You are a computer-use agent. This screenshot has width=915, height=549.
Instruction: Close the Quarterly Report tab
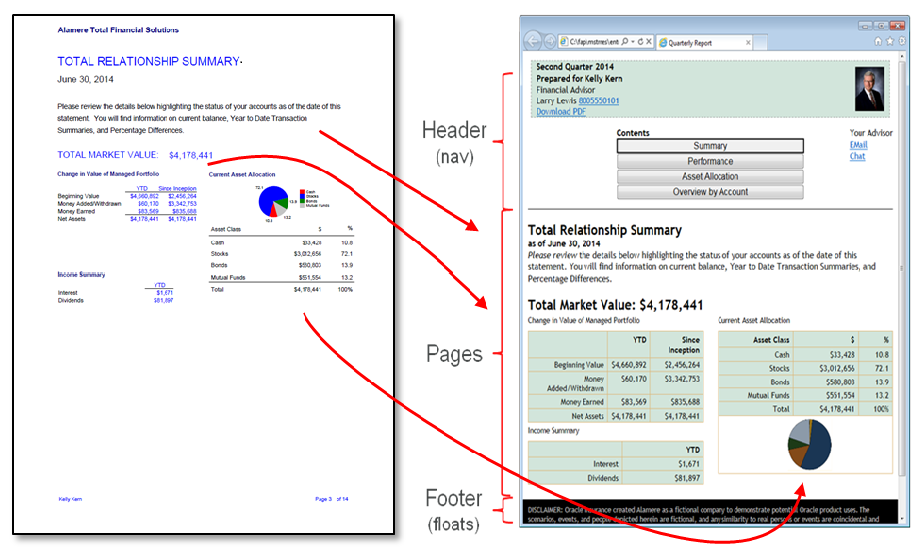[748, 43]
